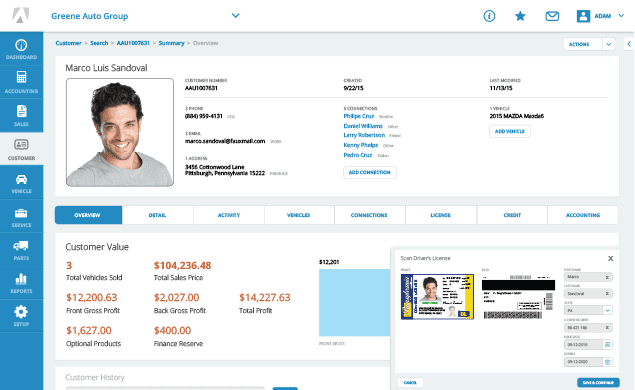Click the AAU1007631 breadcrumb link

(133, 43)
